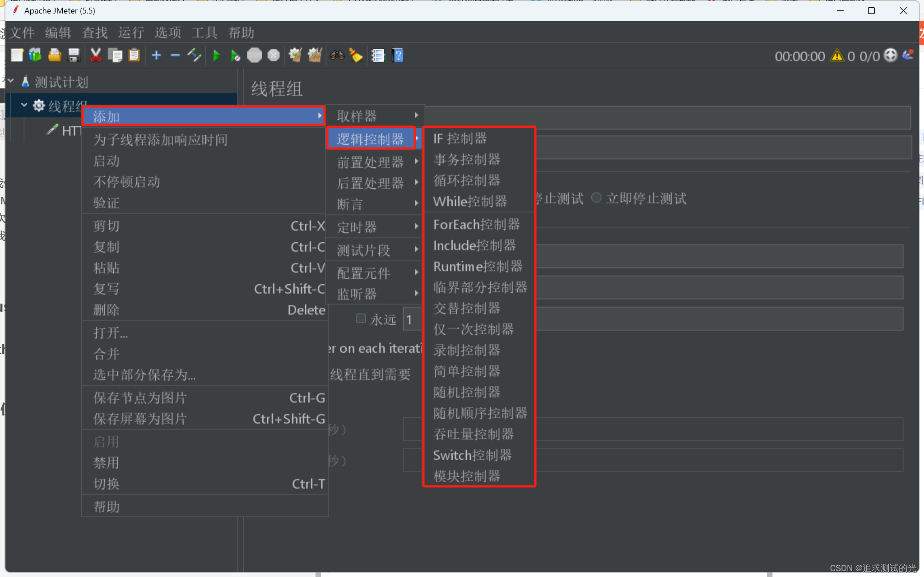
Task: Click the thread group gear icon
Action: 39,106
